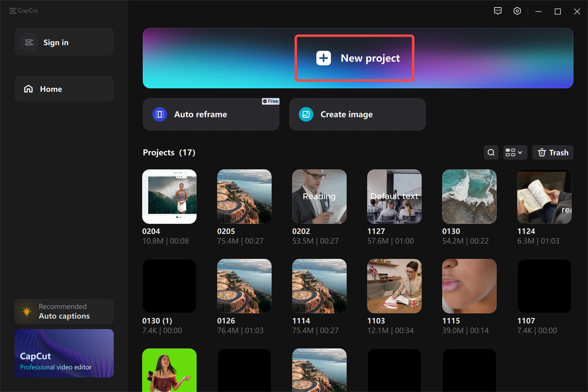
Task: Search projects using the magnifier icon
Action: click(x=491, y=152)
